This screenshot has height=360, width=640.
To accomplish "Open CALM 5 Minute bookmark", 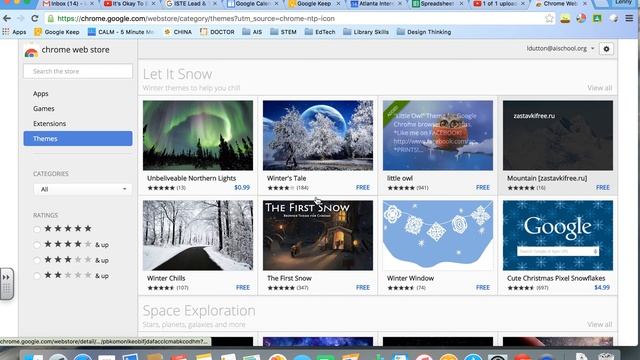I will [120, 32].
